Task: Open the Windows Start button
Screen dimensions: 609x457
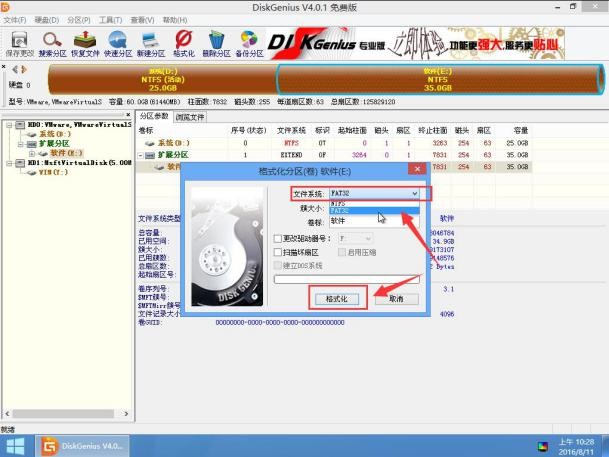Action: [16, 446]
